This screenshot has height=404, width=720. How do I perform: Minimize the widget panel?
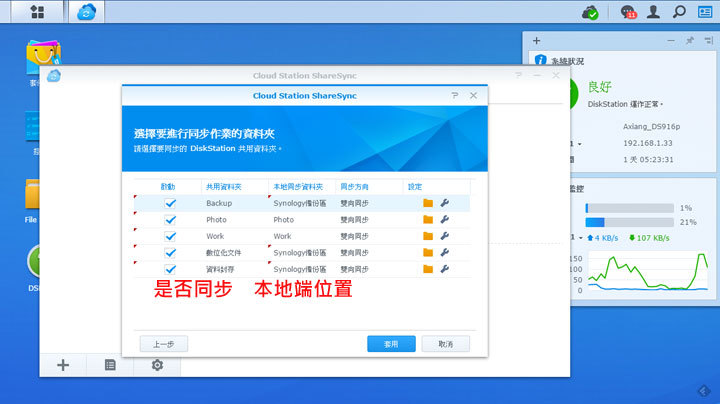coord(671,40)
